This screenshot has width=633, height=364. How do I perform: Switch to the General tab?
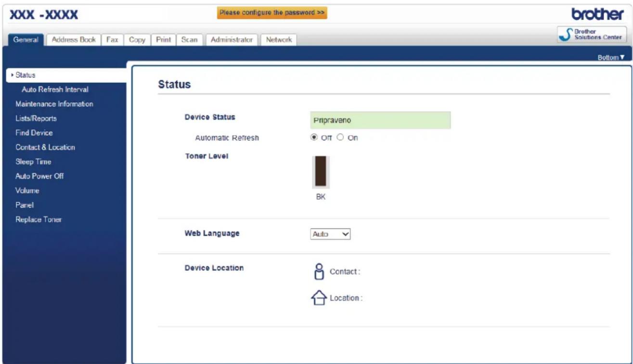[26, 40]
